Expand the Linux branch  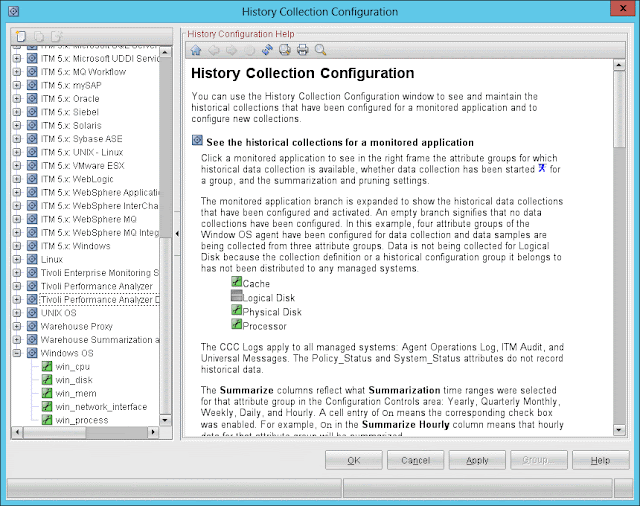coord(17,259)
